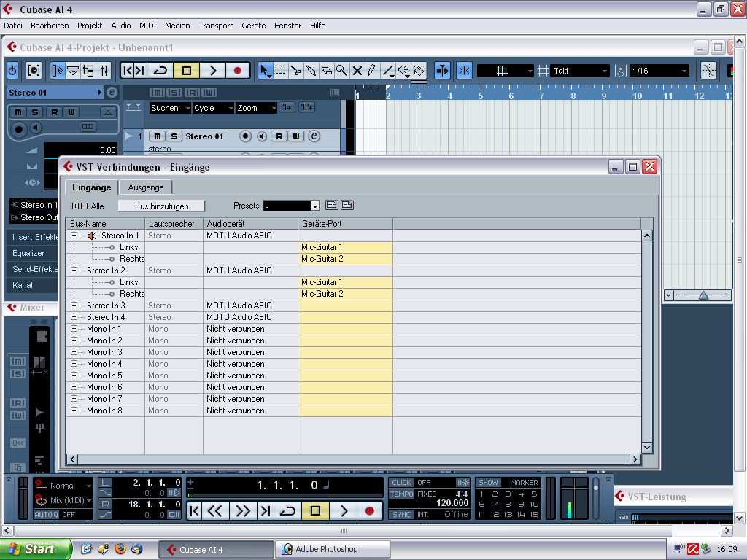The width and height of the screenshot is (747, 560).
Task: Click transport bar Record button
Action: coord(369,511)
